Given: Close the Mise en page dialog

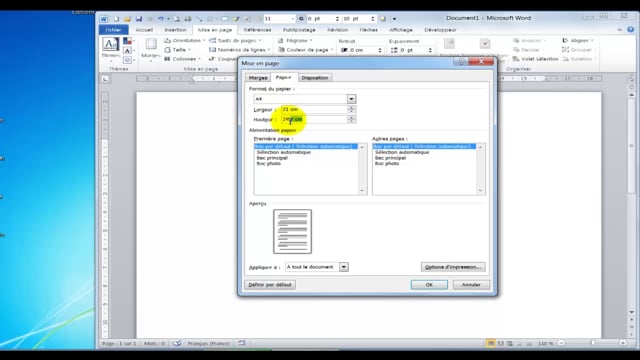Looking at the screenshot, I should (481, 62).
